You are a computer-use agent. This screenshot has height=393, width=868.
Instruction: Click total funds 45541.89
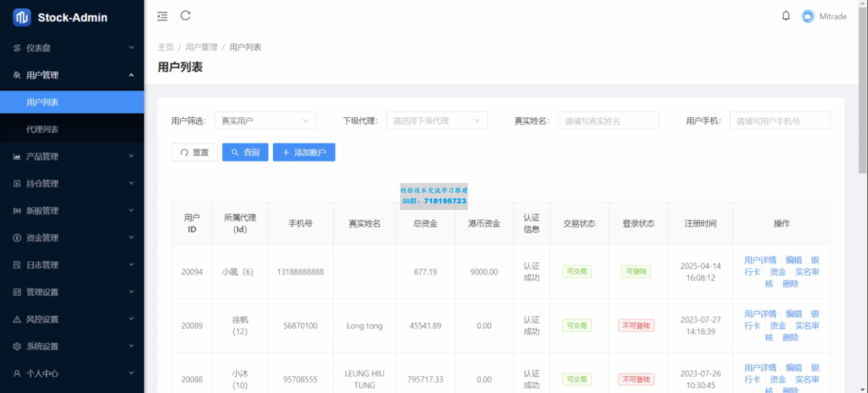pyautogui.click(x=425, y=326)
